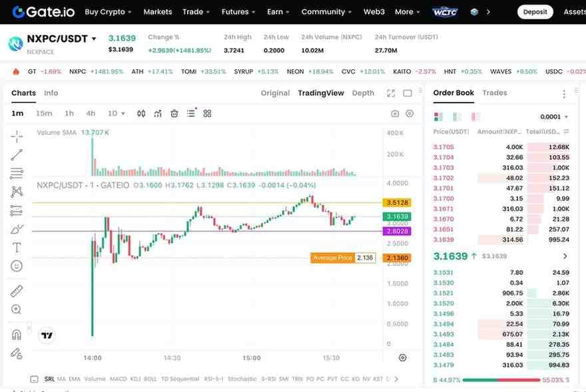586x392 pixels.
Task: Click the buy/sell ratio bar
Action: pos(501,380)
